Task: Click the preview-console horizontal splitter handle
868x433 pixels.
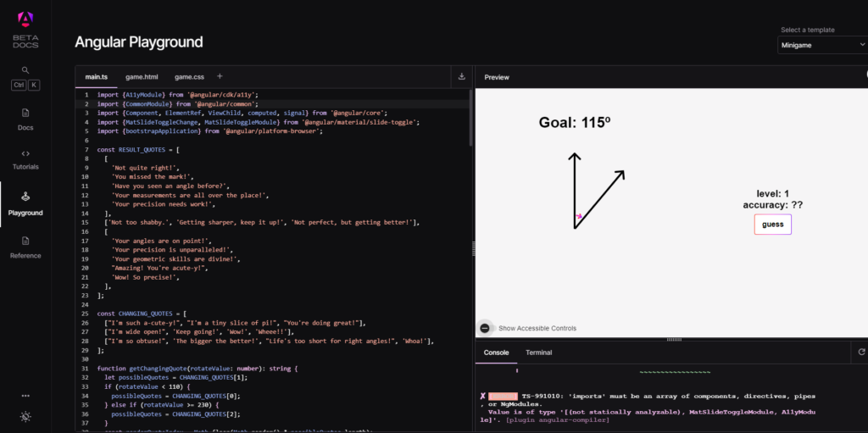Action: (x=674, y=340)
